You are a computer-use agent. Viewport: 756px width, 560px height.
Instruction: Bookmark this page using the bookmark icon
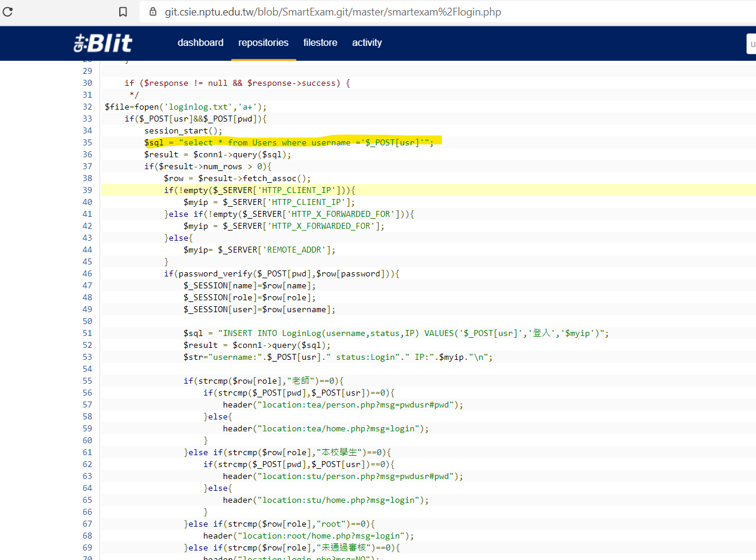123,12
